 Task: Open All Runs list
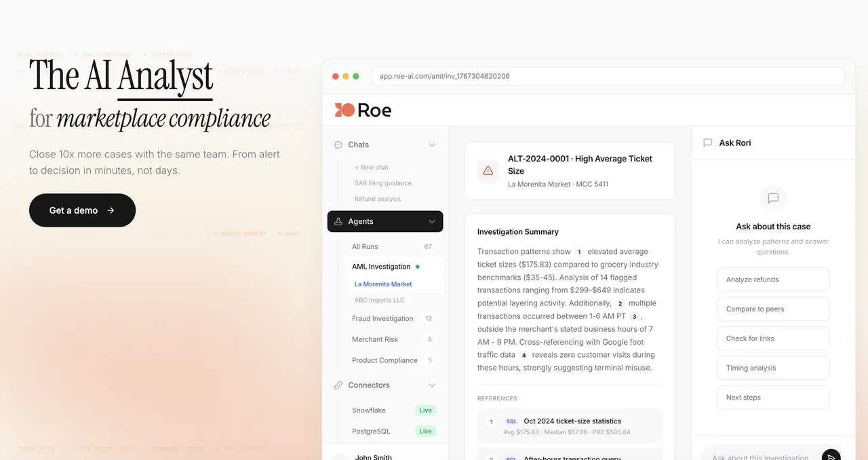(x=365, y=246)
